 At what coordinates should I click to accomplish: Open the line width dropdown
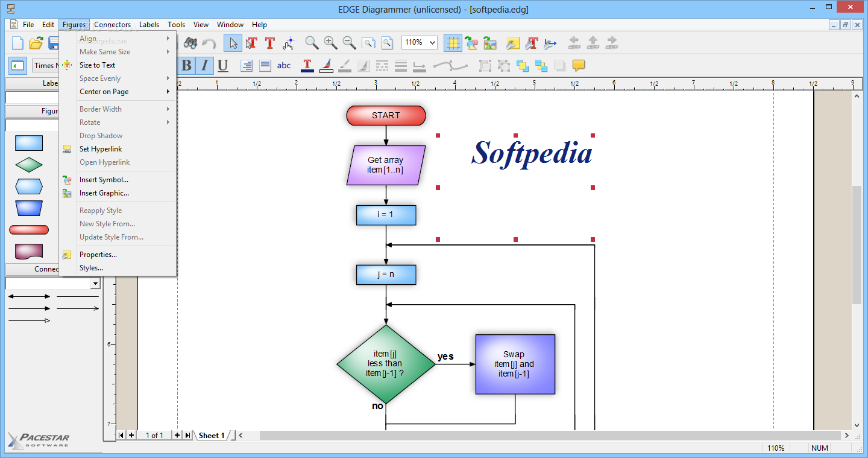click(x=401, y=65)
